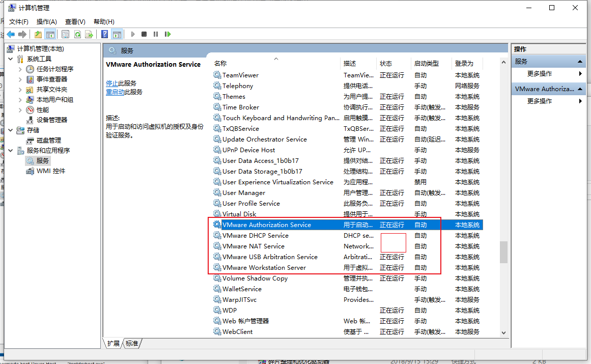Viewport: 591px width, 364px height.
Task: Sort by the 名称 column header
Action: pyautogui.click(x=276, y=63)
